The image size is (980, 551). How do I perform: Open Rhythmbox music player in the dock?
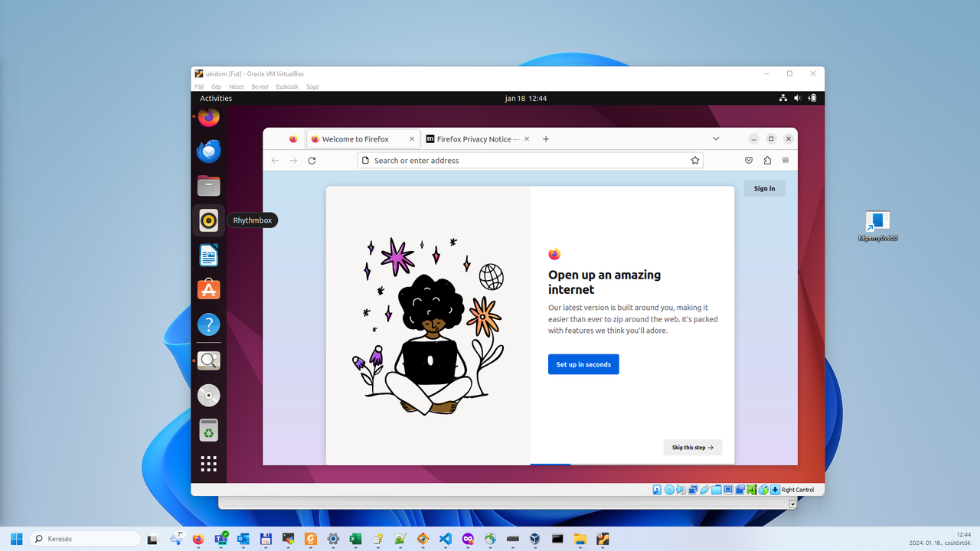[208, 220]
